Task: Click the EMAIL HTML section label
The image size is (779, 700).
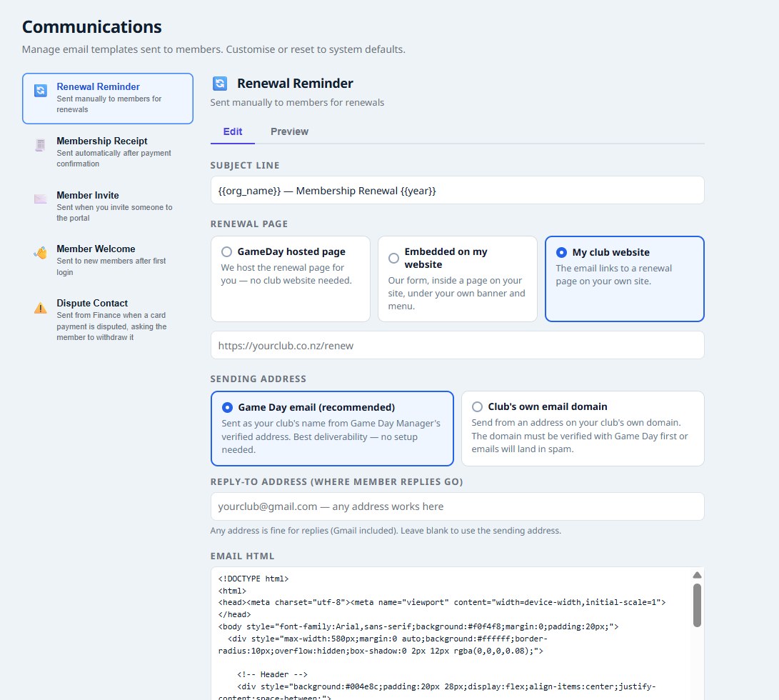Action: coord(243,556)
